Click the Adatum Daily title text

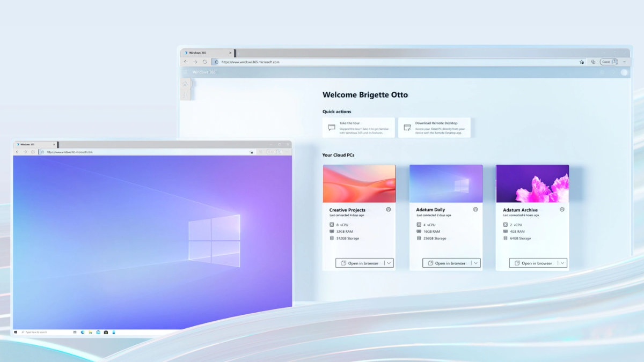(x=430, y=210)
